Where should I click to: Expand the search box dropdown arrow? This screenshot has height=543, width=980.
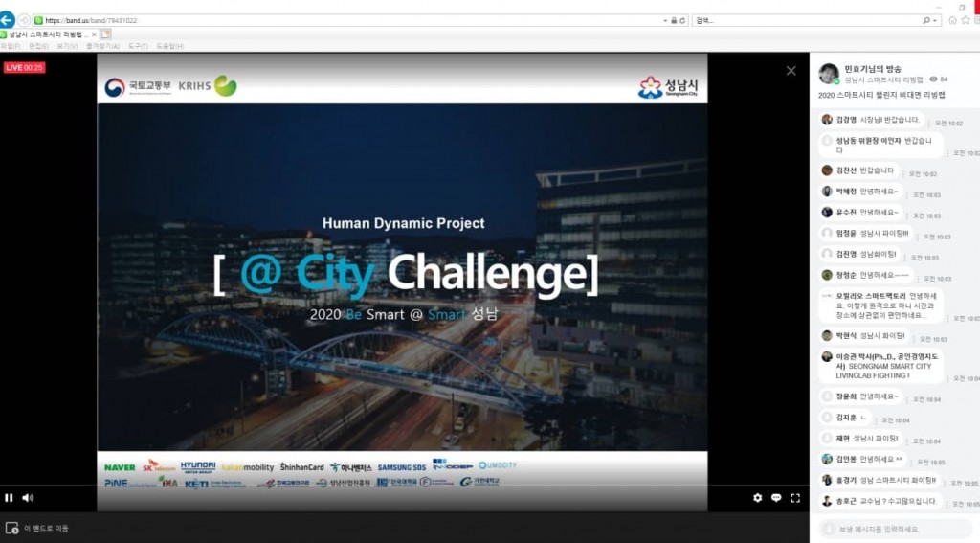(x=935, y=20)
